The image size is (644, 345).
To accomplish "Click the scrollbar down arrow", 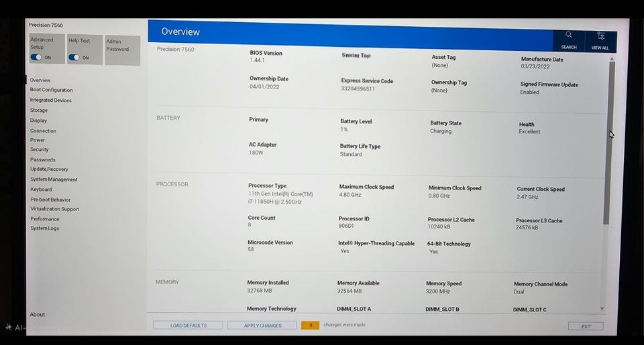I will pos(602,308).
